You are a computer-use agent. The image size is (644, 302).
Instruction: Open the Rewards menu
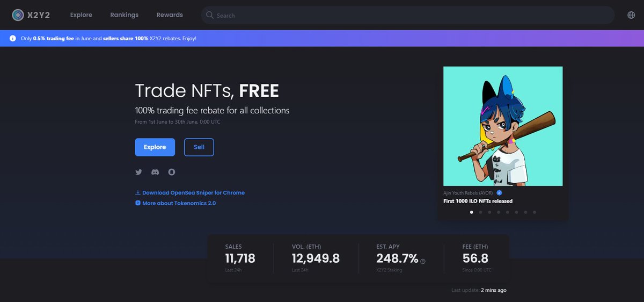tap(170, 15)
